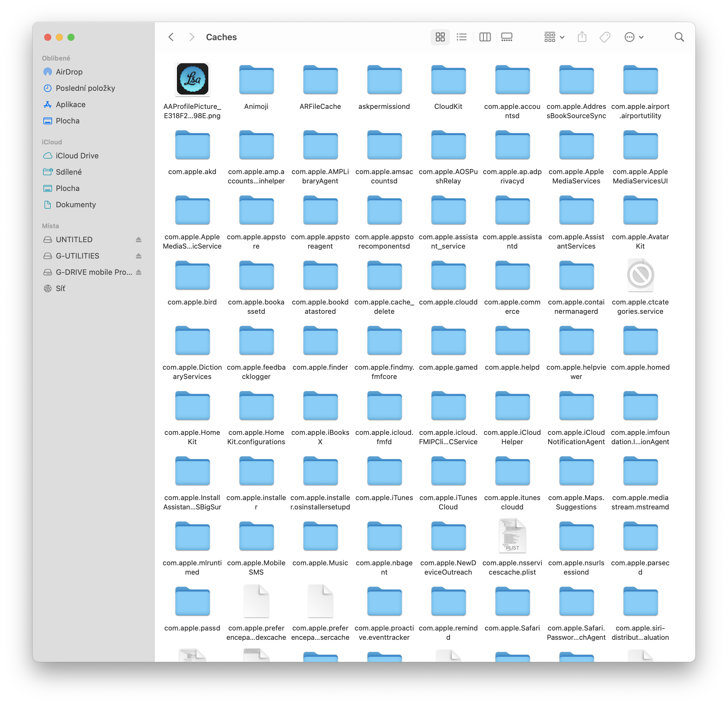The image size is (728, 705).
Task: Select com.apple.nsservicescache.plist file
Action: pos(512,536)
